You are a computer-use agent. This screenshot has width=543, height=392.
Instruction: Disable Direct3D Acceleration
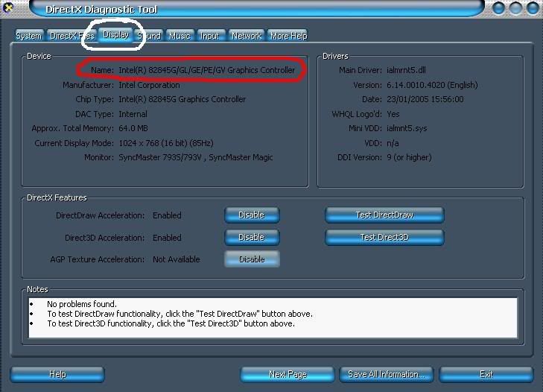(252, 238)
